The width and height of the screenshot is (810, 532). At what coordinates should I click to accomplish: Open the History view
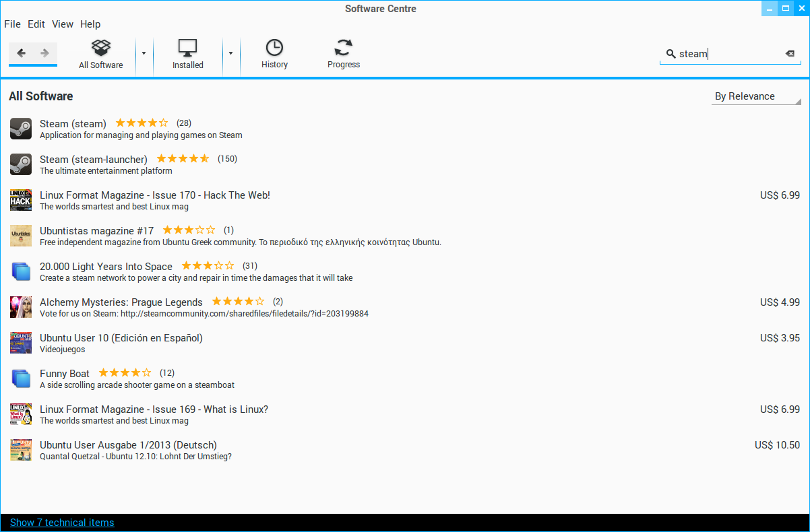pos(274,55)
